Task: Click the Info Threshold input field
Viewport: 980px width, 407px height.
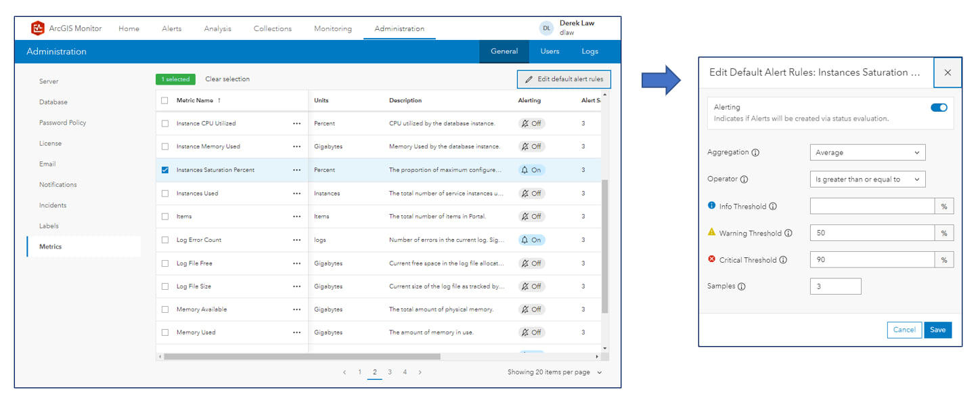Action: tap(872, 207)
